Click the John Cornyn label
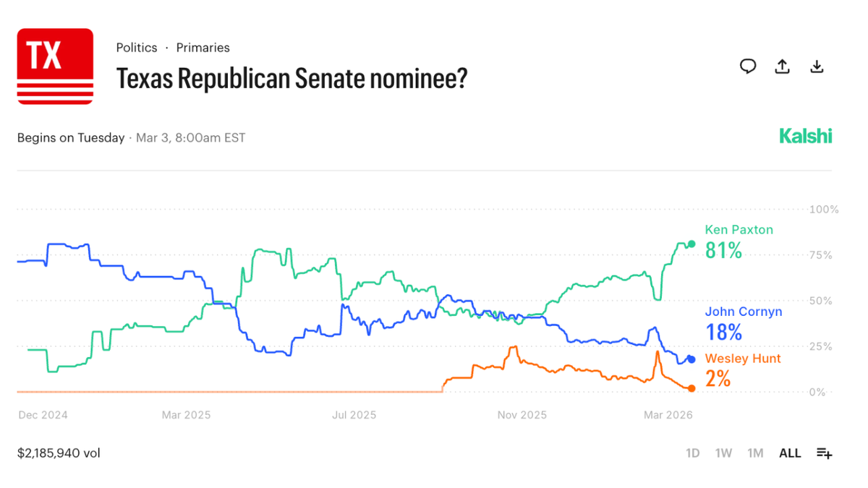The width and height of the screenshot is (868, 488). 744,312
